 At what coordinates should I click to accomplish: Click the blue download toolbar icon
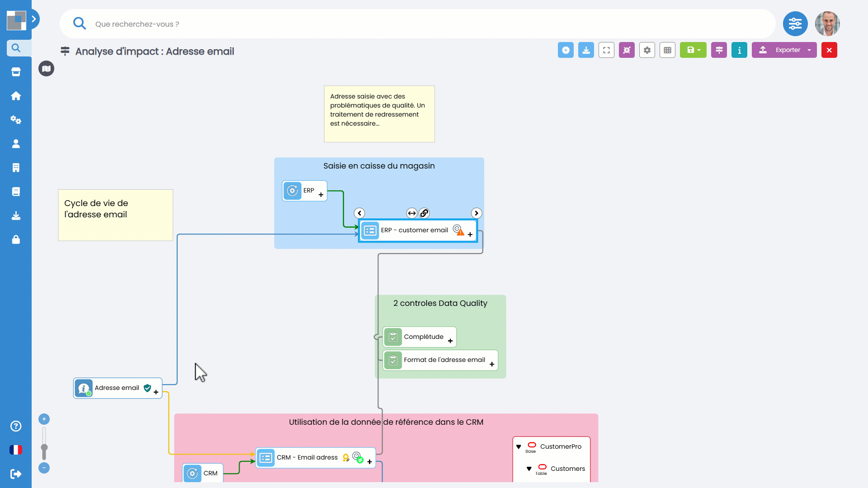click(586, 50)
